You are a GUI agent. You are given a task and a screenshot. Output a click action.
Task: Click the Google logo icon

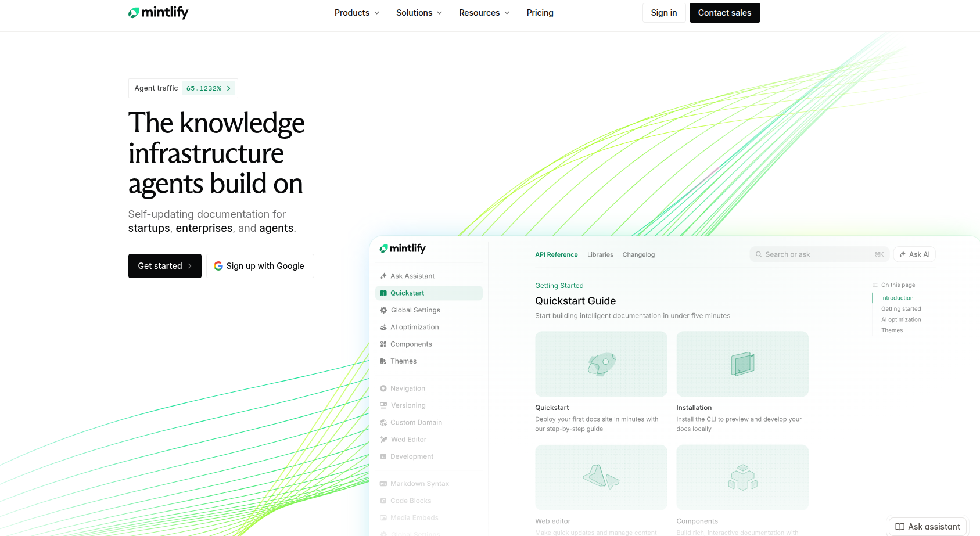218,266
